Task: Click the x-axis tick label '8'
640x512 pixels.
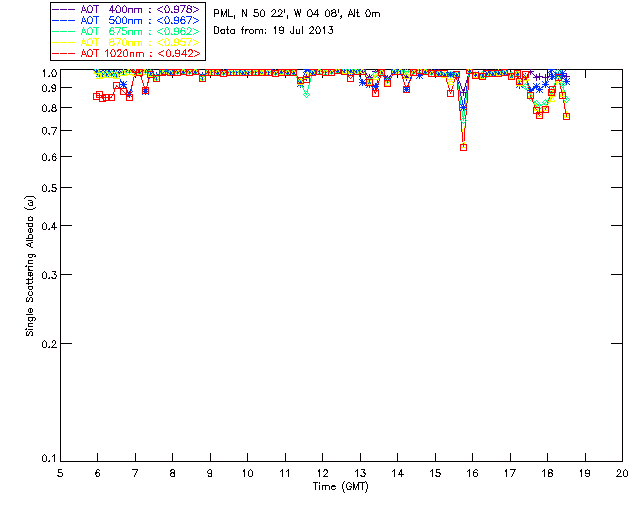Action: 173,473
